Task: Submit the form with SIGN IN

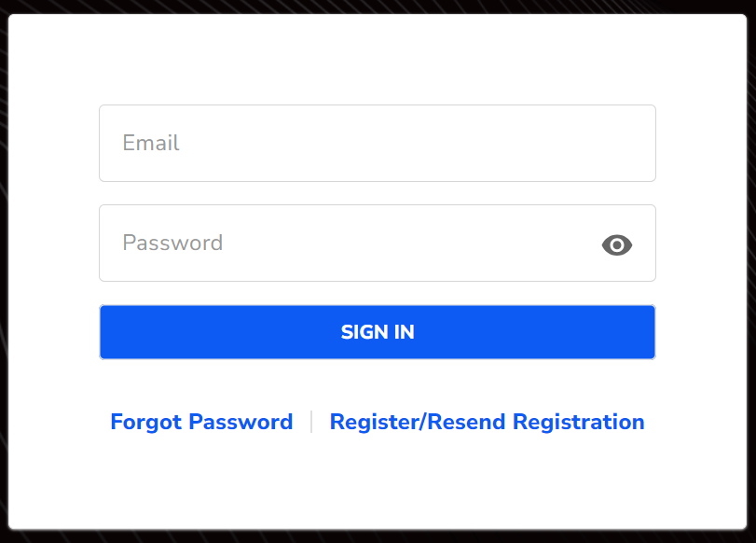Action: click(377, 332)
